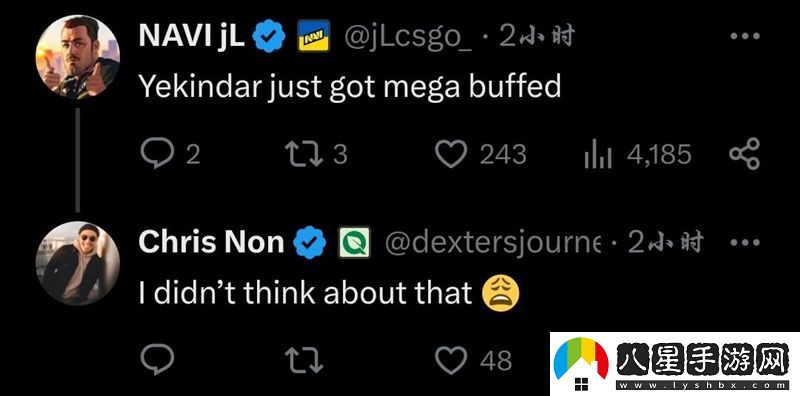Click Chris Non's green affiliation badge
This screenshot has height=396, width=800.
point(355,242)
